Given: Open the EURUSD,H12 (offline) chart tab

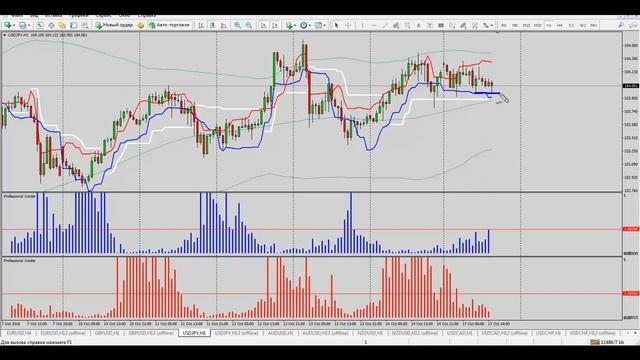Looking at the screenshot, I should click(x=63, y=333).
